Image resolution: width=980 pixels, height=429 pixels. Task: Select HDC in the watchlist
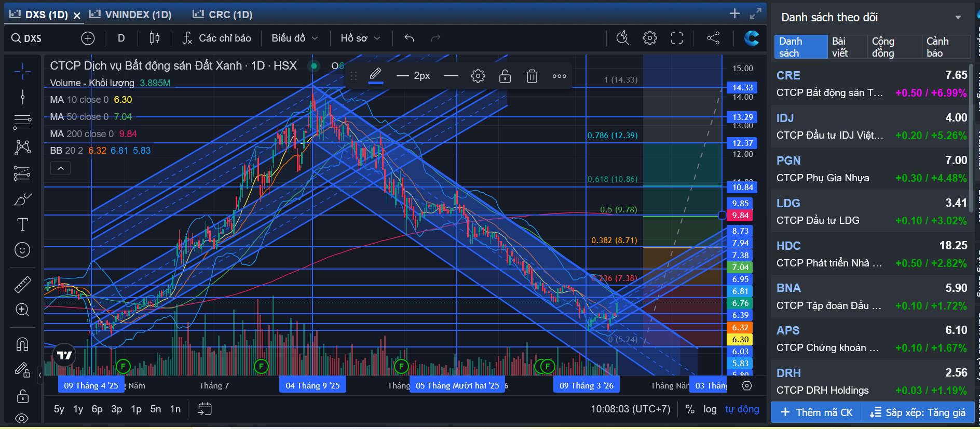(x=872, y=254)
